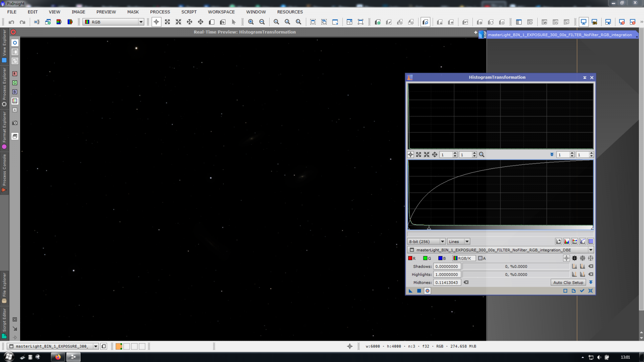
Task: Open the File Explorer side tab
Action: [4, 288]
